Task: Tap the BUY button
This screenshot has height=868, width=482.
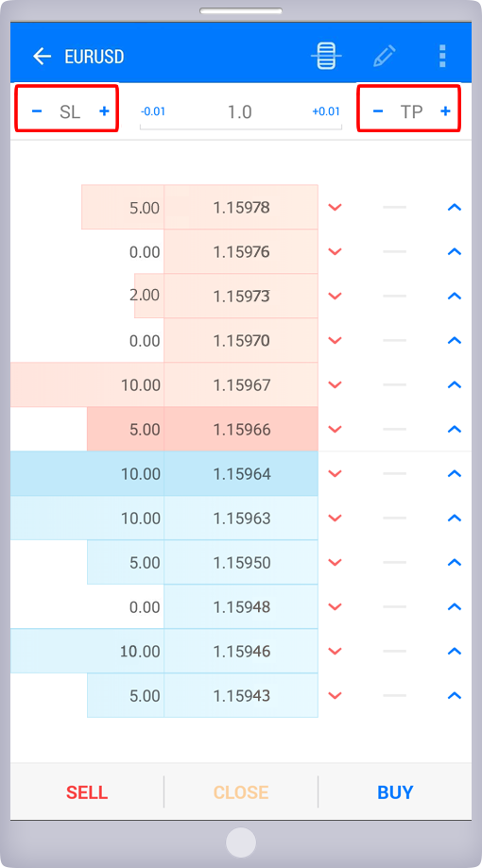Action: click(395, 792)
